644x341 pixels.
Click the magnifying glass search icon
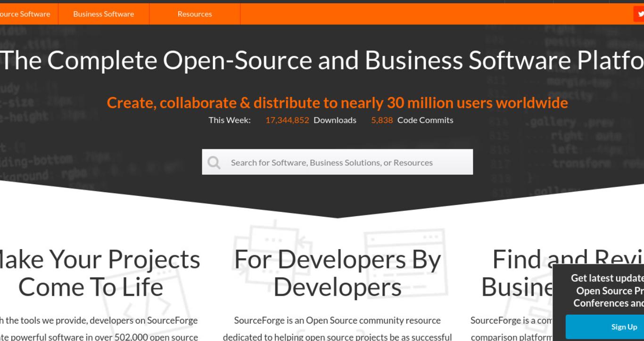(214, 162)
